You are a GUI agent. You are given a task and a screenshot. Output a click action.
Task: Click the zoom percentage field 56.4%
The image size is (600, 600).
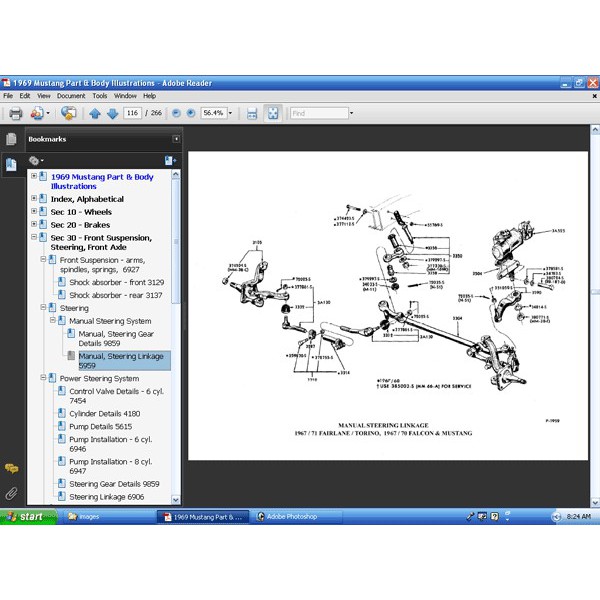(x=214, y=113)
